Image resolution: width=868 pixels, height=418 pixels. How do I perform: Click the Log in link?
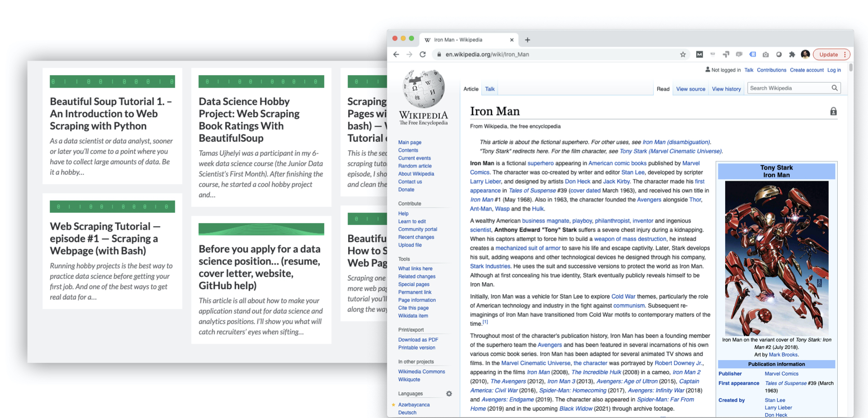click(x=834, y=70)
